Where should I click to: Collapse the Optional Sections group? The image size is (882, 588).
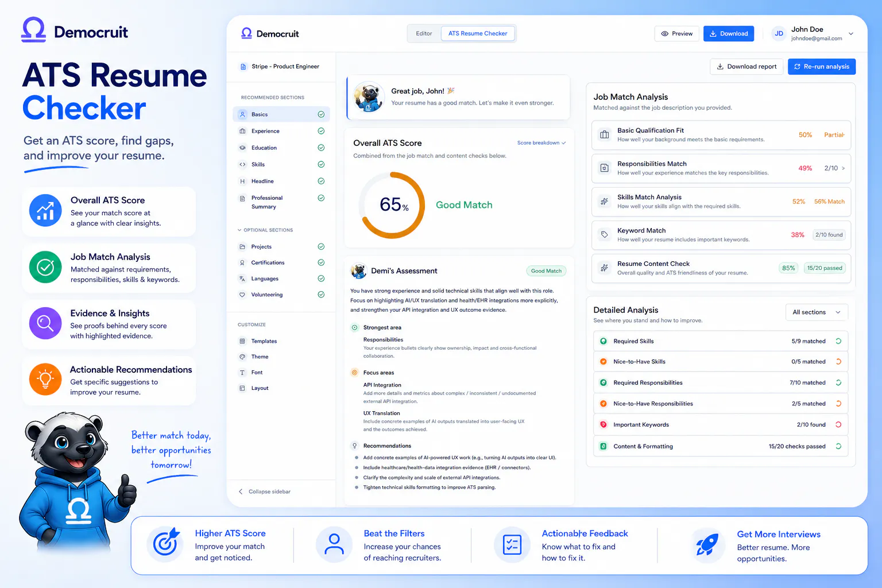coord(265,230)
